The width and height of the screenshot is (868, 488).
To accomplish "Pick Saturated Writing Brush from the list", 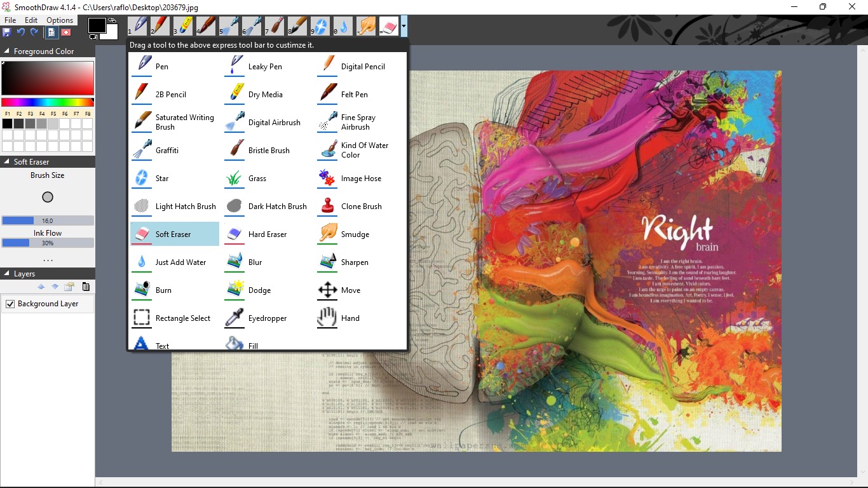I will [x=174, y=122].
